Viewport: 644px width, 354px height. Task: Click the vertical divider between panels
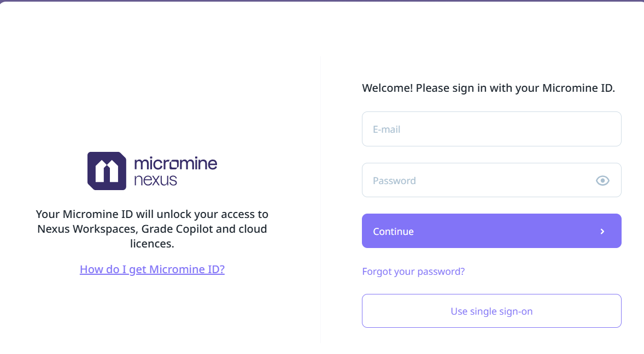320,197
